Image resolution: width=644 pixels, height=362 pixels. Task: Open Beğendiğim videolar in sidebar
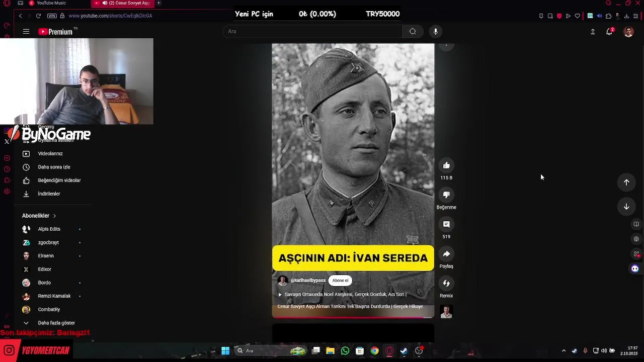(53, 180)
